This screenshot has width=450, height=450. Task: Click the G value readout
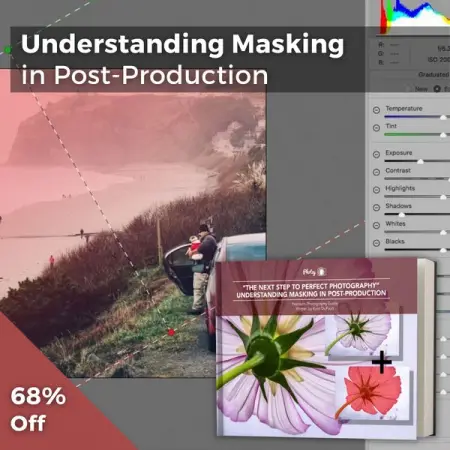pyautogui.click(x=389, y=53)
